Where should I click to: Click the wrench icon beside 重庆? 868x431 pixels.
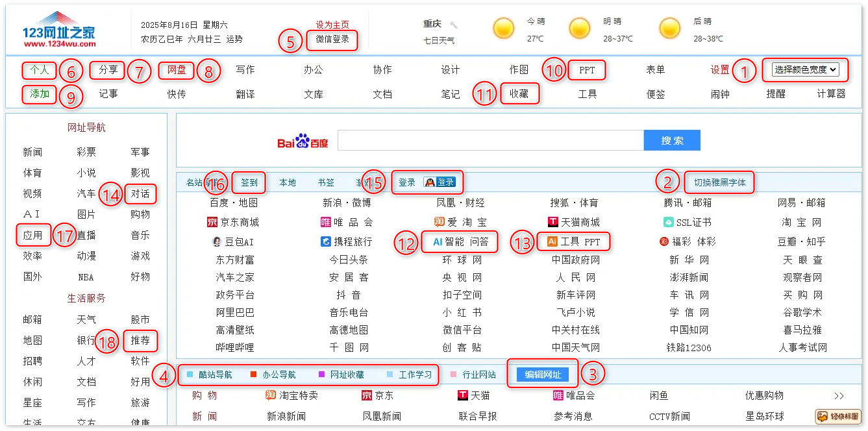pyautogui.click(x=454, y=25)
